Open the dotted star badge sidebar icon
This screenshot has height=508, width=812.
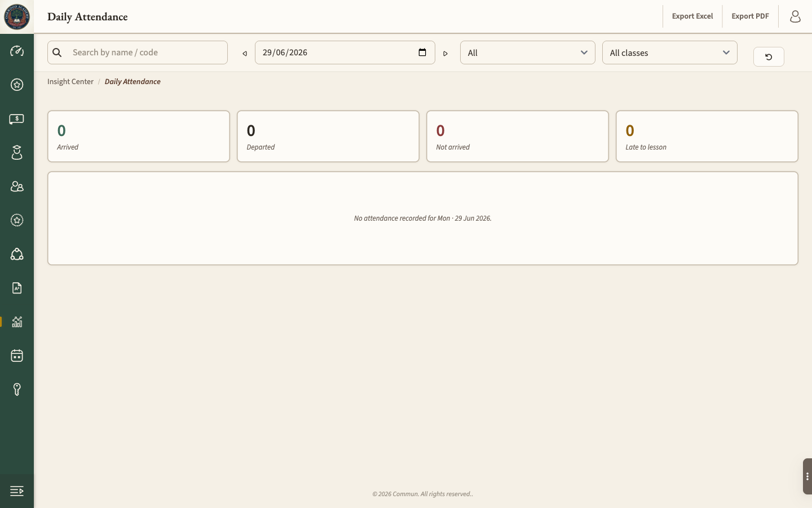click(17, 220)
